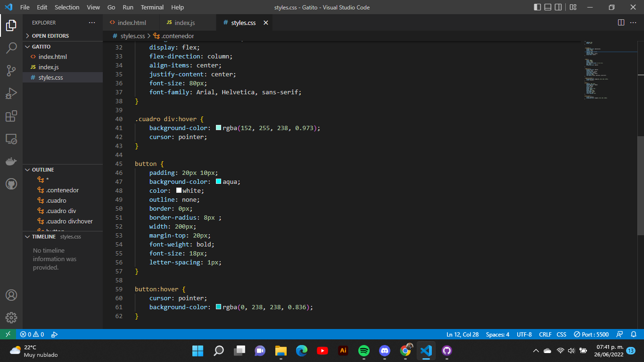644x362 pixels.
Task: Change Spaces: 4 indentation setting
Action: click(x=497, y=334)
